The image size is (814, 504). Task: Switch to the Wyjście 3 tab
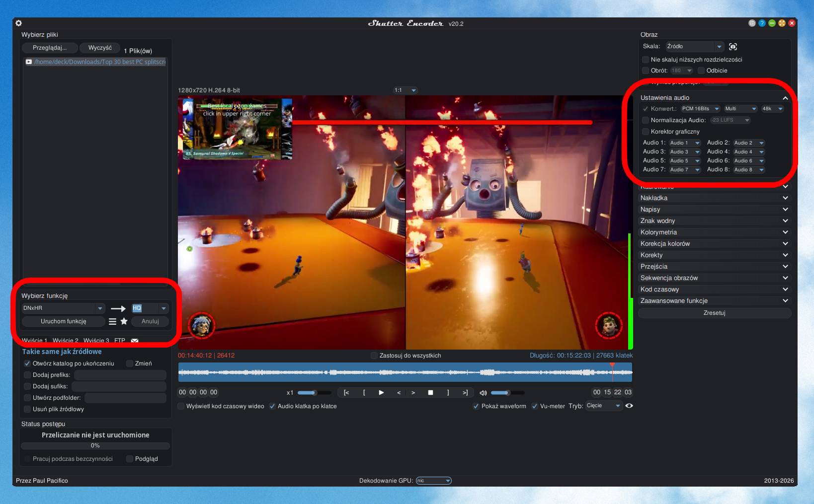coord(96,341)
